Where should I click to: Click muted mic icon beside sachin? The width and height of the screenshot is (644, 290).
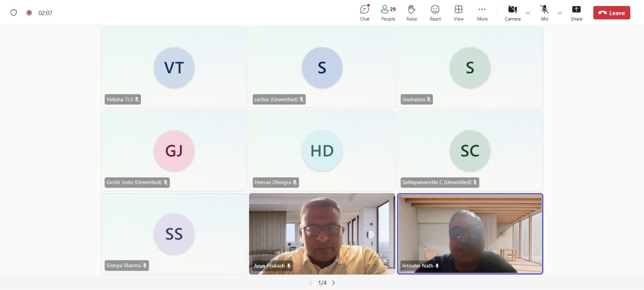click(301, 99)
